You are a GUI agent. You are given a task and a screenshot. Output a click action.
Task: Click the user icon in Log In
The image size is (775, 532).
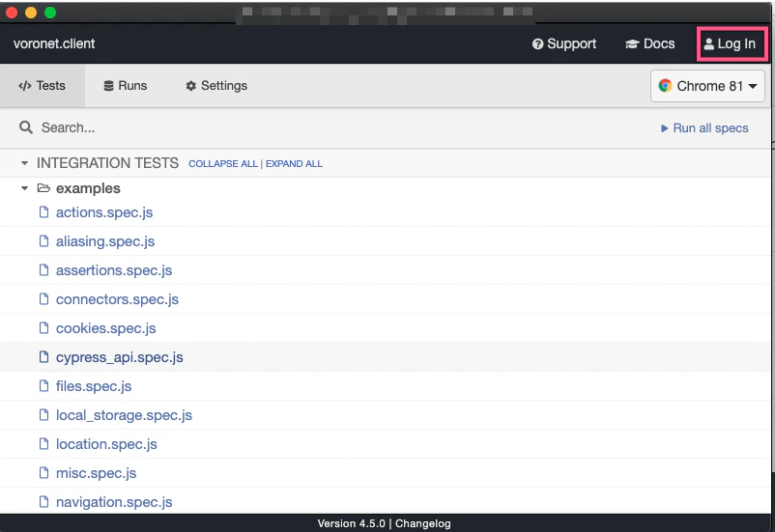point(708,44)
